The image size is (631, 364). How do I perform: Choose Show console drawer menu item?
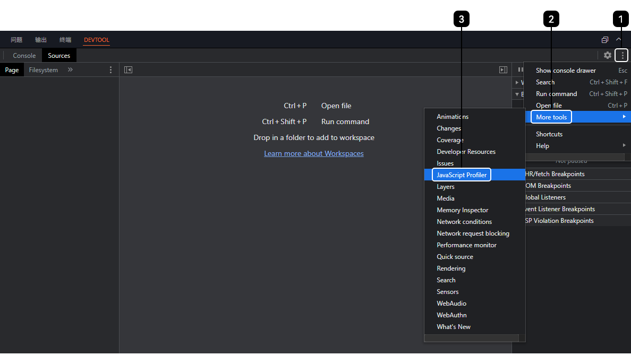tap(578, 71)
